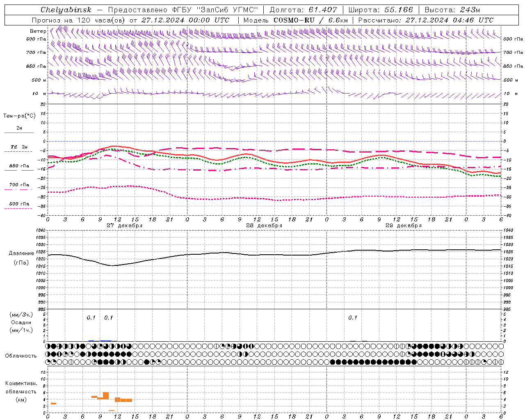Click the 'Td 2м' dew point legend label

[19, 147]
